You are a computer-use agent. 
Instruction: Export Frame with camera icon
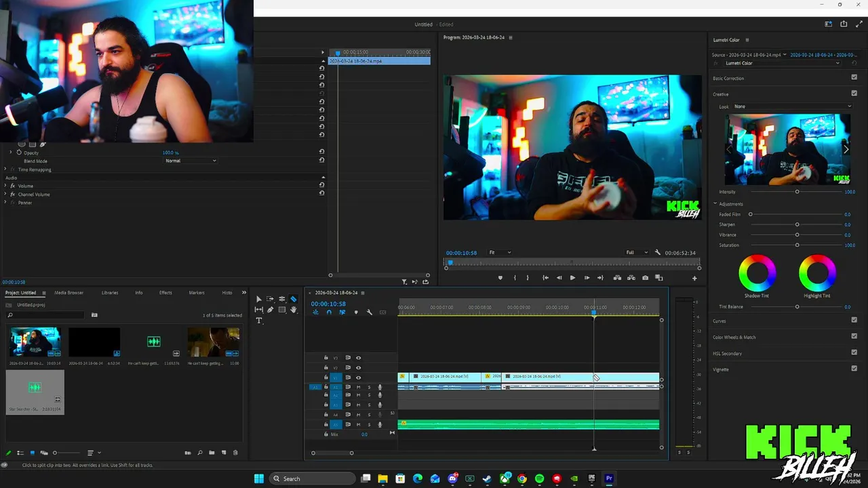point(645,278)
